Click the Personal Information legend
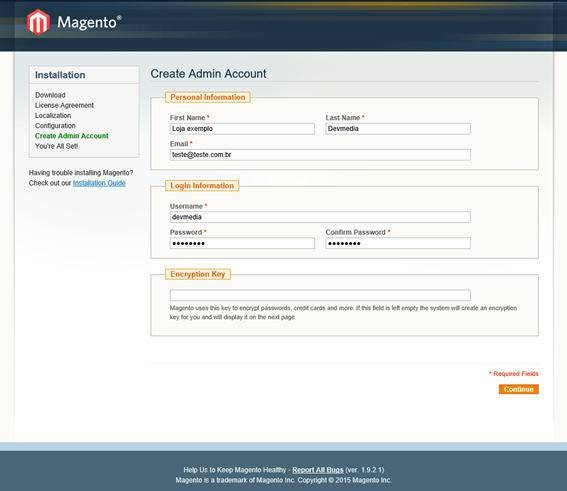Viewport: 567px width, 491px height. coord(208,97)
